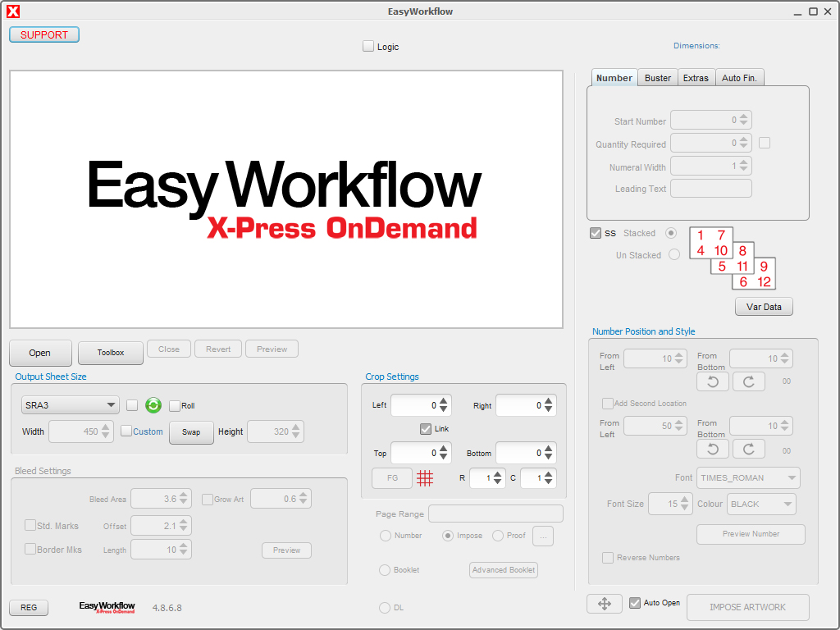840x630 pixels.
Task: Tick Add Second Location checkbox
Action: (608, 404)
